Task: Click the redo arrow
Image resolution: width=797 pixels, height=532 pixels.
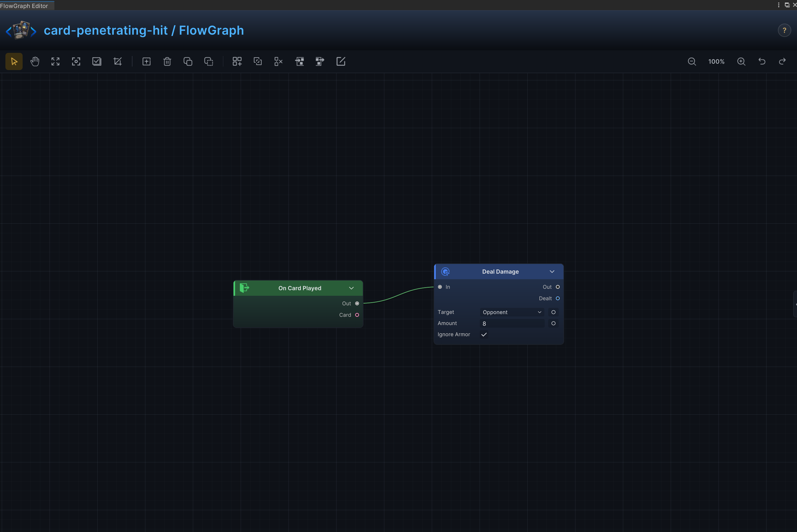Action: [x=782, y=61]
